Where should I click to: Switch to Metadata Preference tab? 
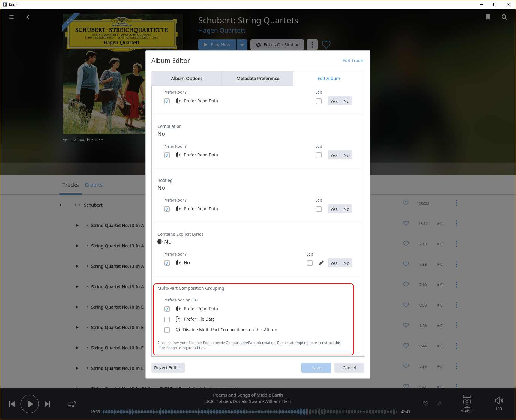(x=258, y=79)
